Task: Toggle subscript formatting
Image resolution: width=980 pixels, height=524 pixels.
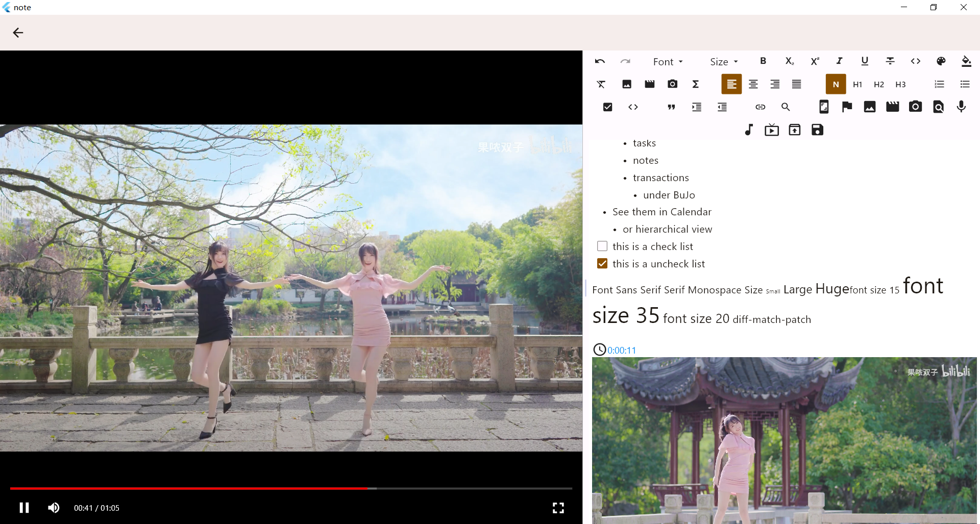Action: [x=789, y=61]
